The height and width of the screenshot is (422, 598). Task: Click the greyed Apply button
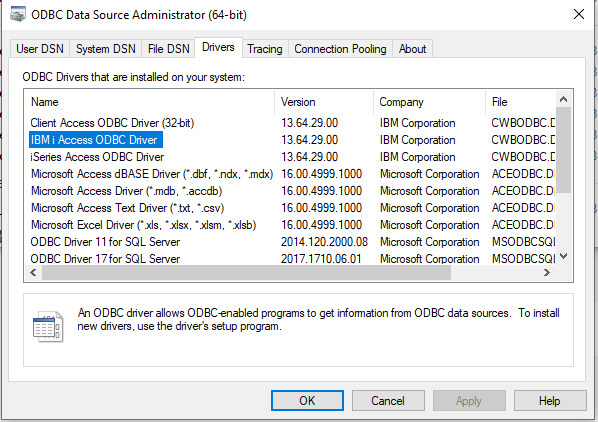coord(469,401)
